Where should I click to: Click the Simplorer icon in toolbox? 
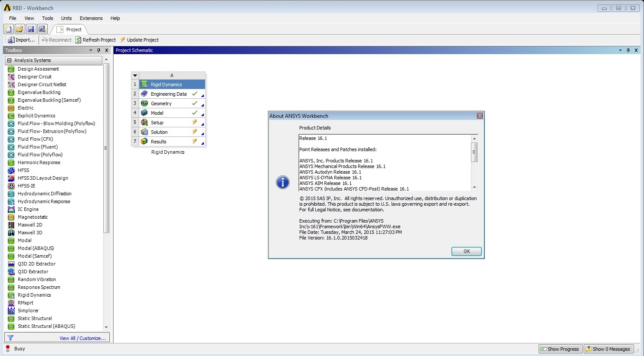(x=11, y=311)
